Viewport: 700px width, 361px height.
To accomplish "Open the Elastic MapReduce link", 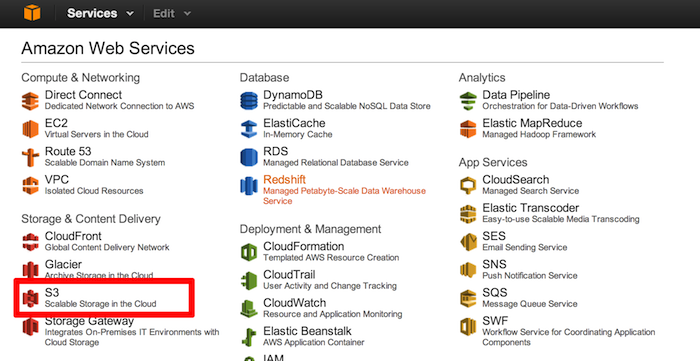I will point(532,123).
